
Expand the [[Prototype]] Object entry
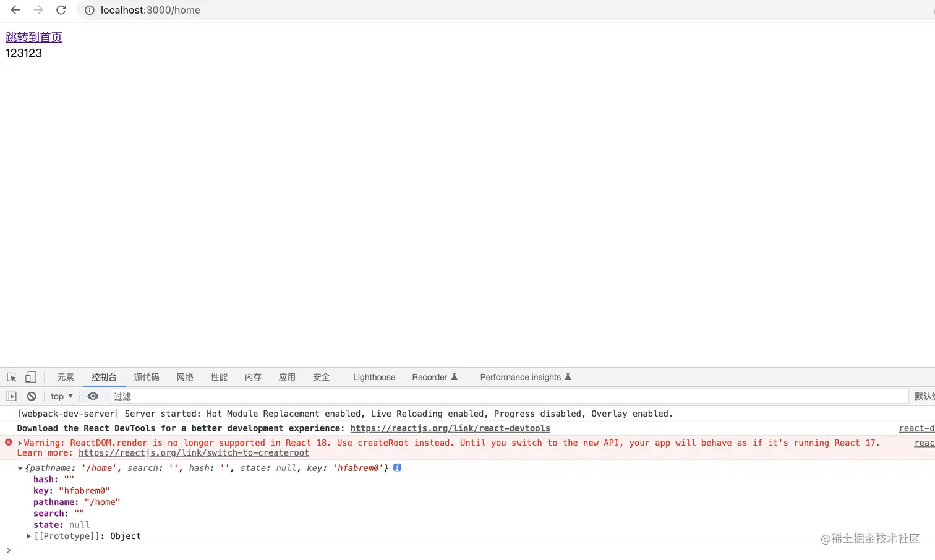(x=28, y=537)
